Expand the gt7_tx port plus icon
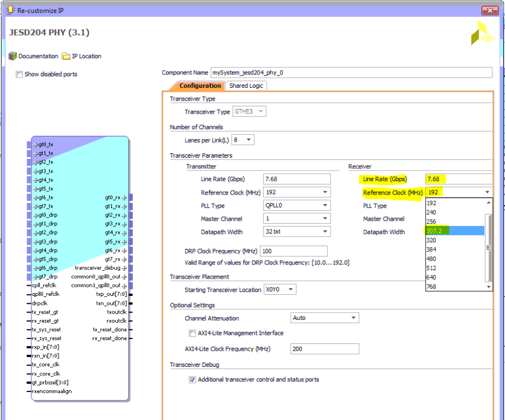Viewport: 505px width, 420px height. [35, 206]
